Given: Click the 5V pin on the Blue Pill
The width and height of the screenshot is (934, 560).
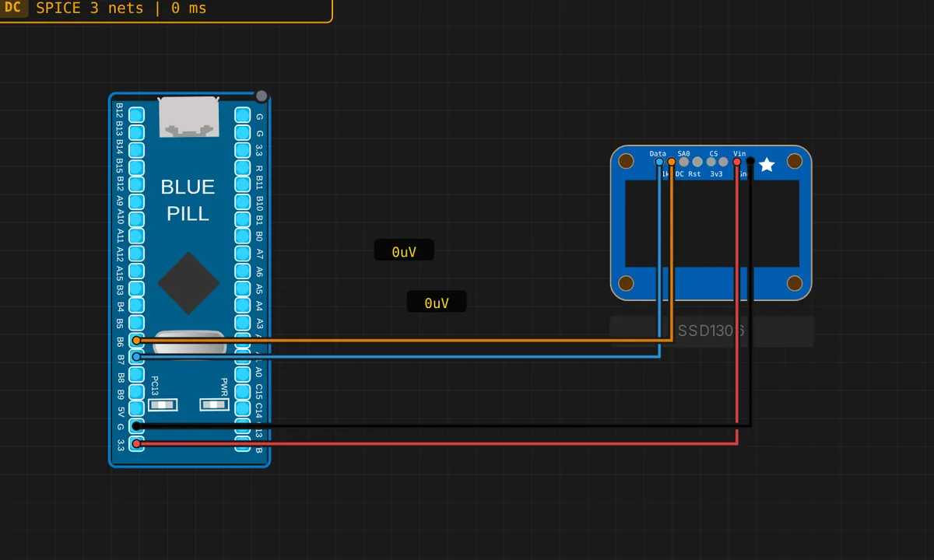Looking at the screenshot, I should coord(136,409).
